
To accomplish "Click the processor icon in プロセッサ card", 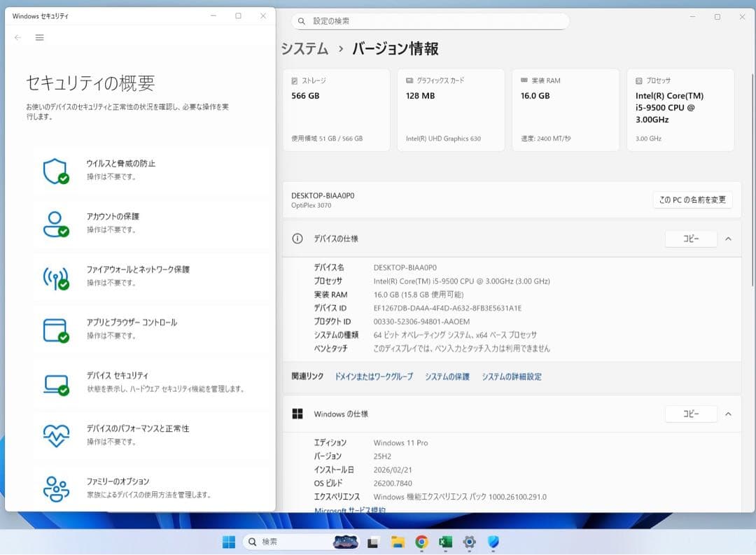I will [x=639, y=81].
